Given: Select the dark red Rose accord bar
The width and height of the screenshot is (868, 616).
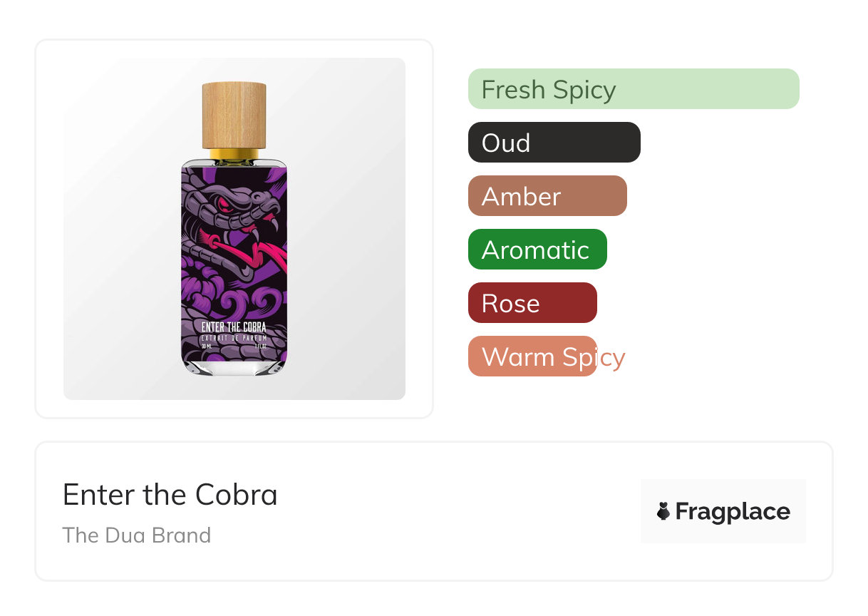Looking at the screenshot, I should [x=532, y=303].
